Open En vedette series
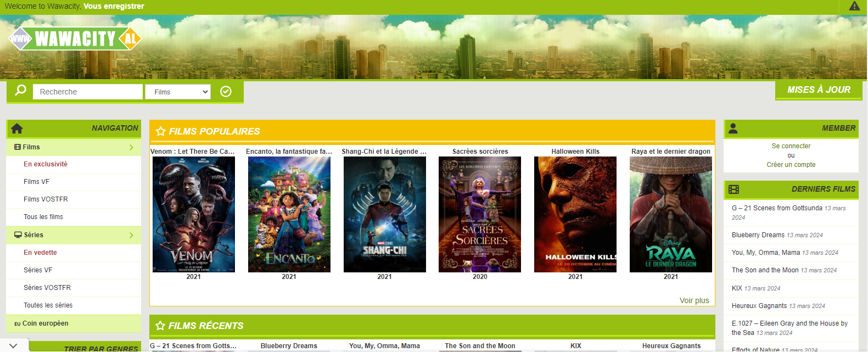Screen dimensions: 868x352 (40, 253)
